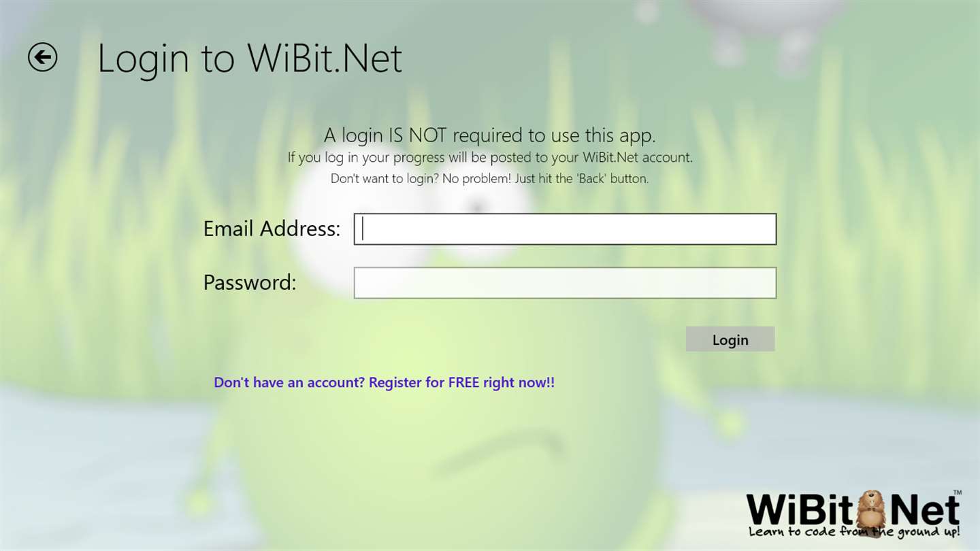Click the 'Password:' label
980x551 pixels.
(250, 282)
